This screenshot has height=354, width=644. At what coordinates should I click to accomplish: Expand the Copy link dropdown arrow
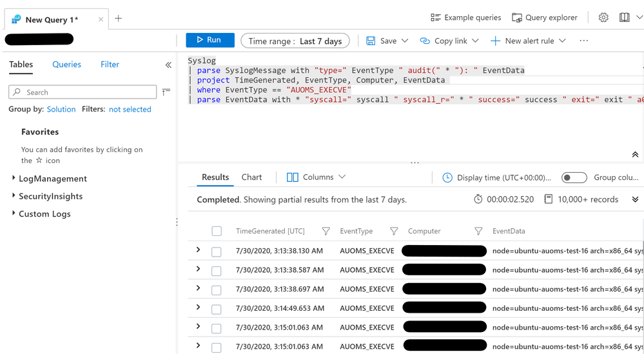(x=475, y=41)
